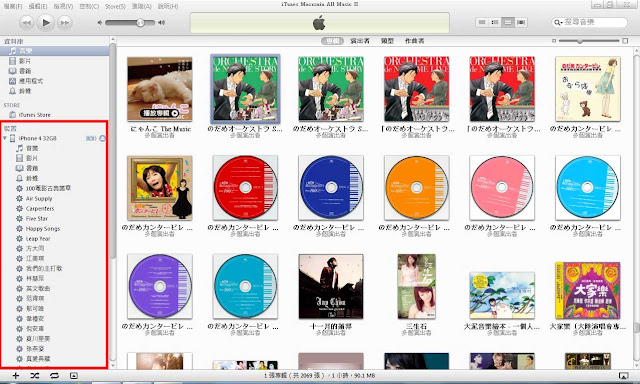Screen dimensions: 640x384
Task: Click the large-artwork icon beside the size slider
Action: point(625,41)
